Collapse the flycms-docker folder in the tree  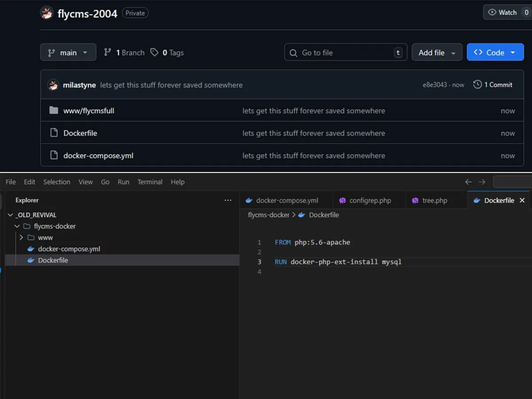17,226
